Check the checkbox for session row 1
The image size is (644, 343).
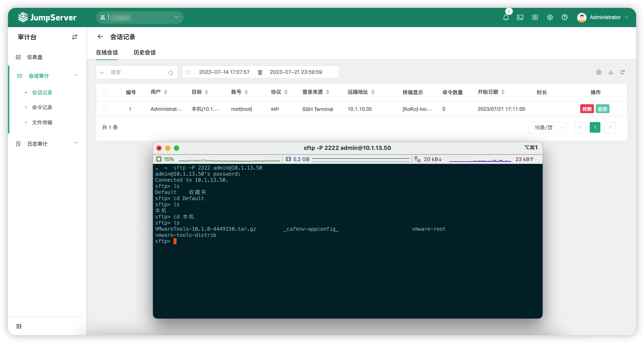(105, 109)
